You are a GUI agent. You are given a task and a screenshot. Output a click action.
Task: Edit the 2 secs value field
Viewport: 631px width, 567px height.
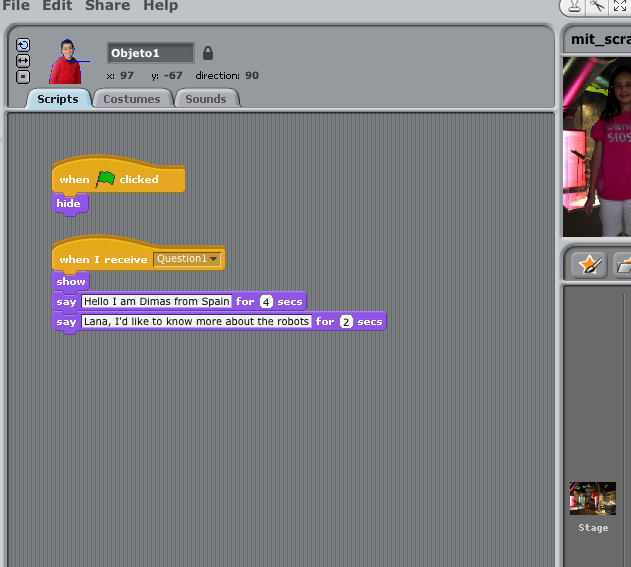point(346,322)
